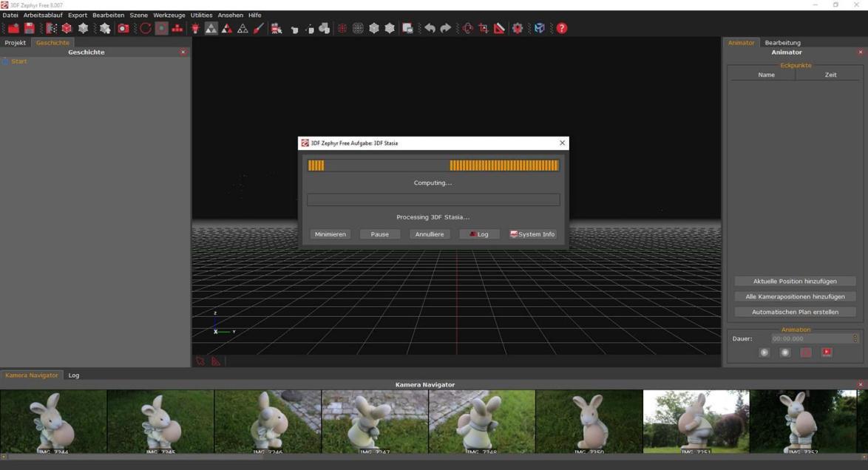Open the Werkzeuge menu
868x470 pixels.
click(169, 15)
